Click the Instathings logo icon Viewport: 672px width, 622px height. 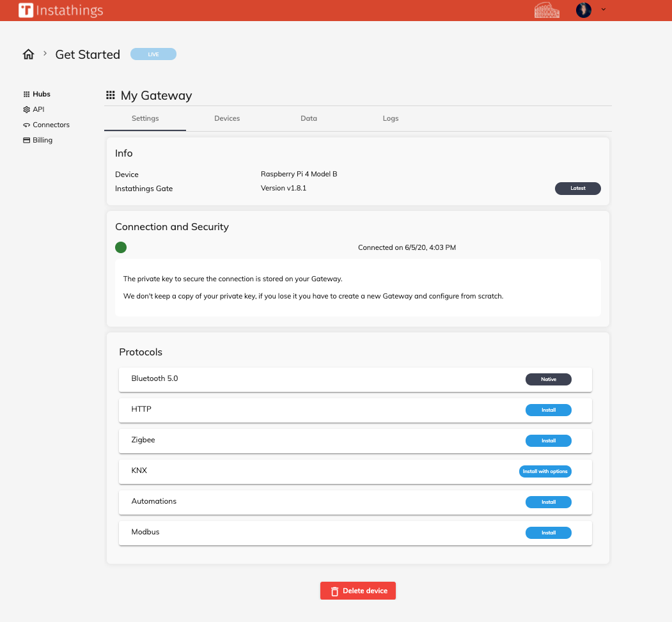click(x=26, y=10)
